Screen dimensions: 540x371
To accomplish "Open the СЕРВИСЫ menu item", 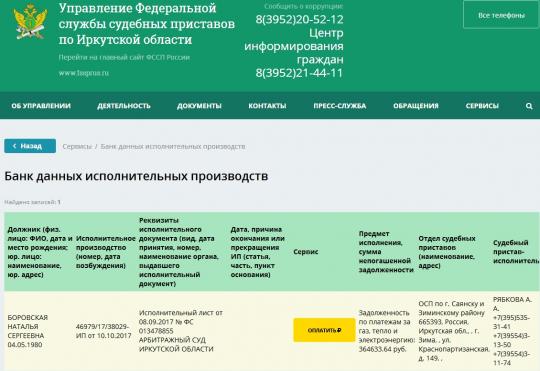I will tap(482, 106).
